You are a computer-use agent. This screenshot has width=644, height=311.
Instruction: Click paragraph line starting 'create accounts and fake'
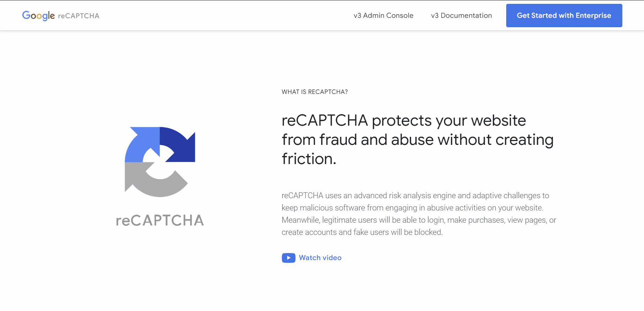tap(362, 232)
